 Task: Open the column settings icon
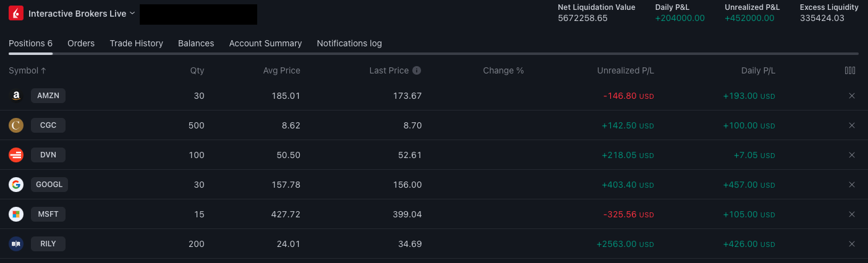pyautogui.click(x=850, y=70)
